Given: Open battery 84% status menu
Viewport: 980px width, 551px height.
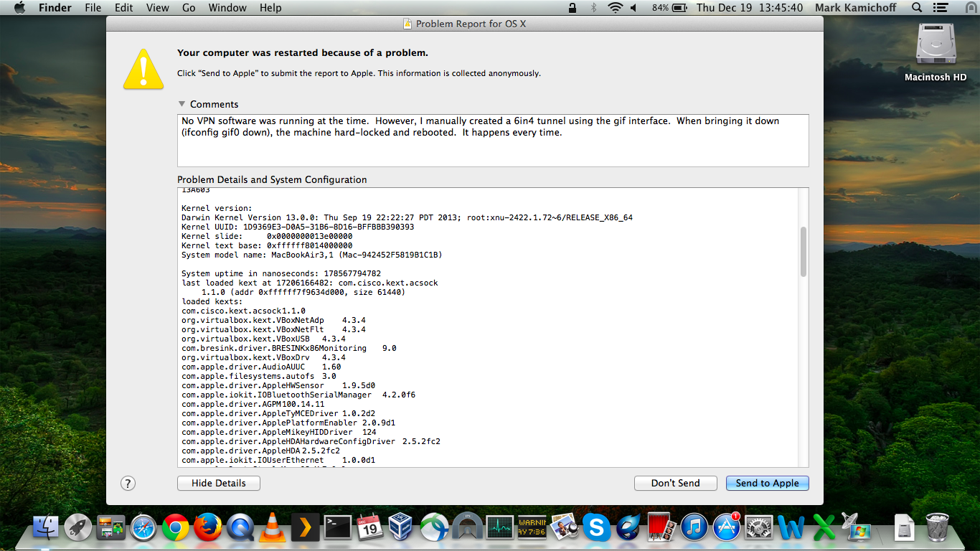Looking at the screenshot, I should coord(669,8).
